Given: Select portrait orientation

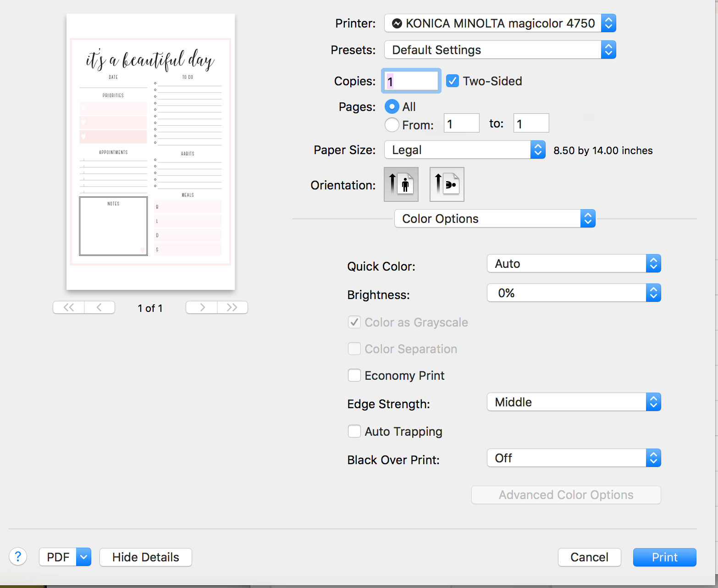Looking at the screenshot, I should [401, 184].
